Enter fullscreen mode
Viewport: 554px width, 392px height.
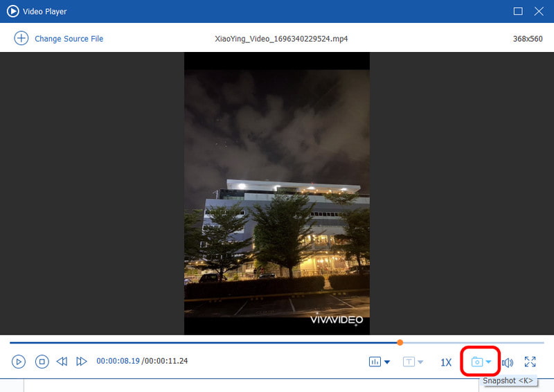click(x=530, y=362)
